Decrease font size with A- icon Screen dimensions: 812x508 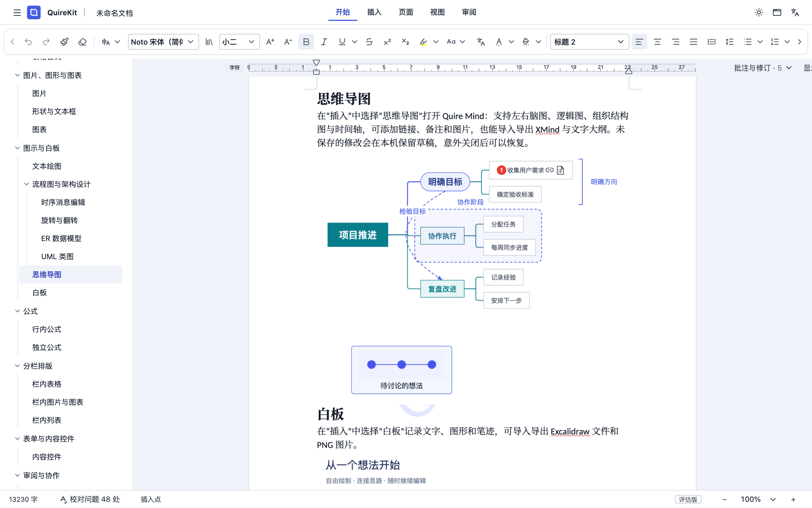point(288,42)
